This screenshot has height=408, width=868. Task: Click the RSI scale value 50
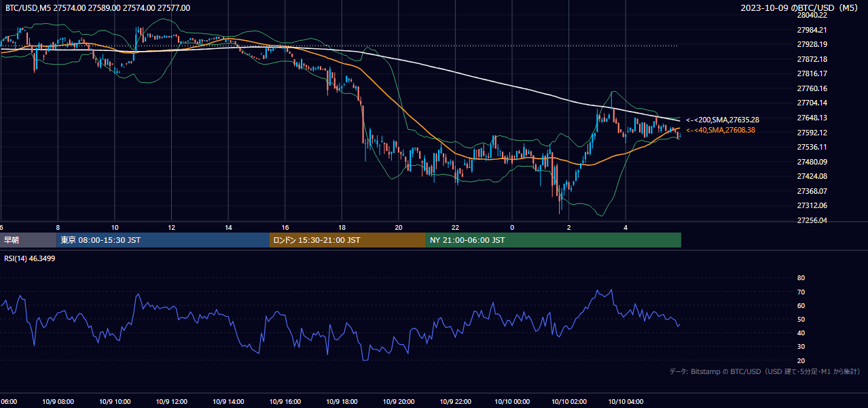801,319
